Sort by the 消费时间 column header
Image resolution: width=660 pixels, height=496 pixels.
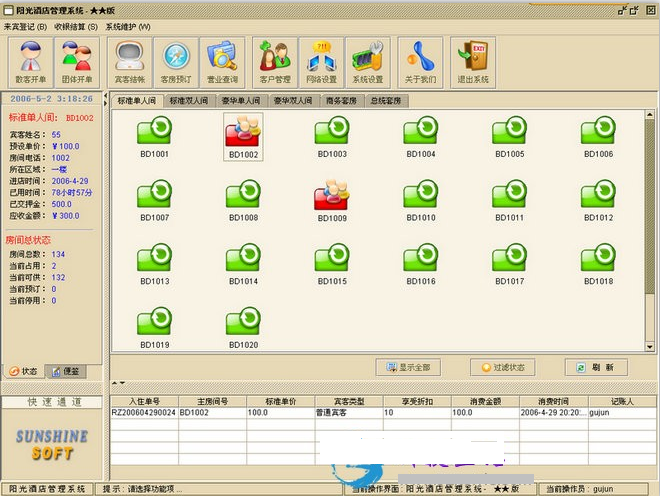(554, 401)
